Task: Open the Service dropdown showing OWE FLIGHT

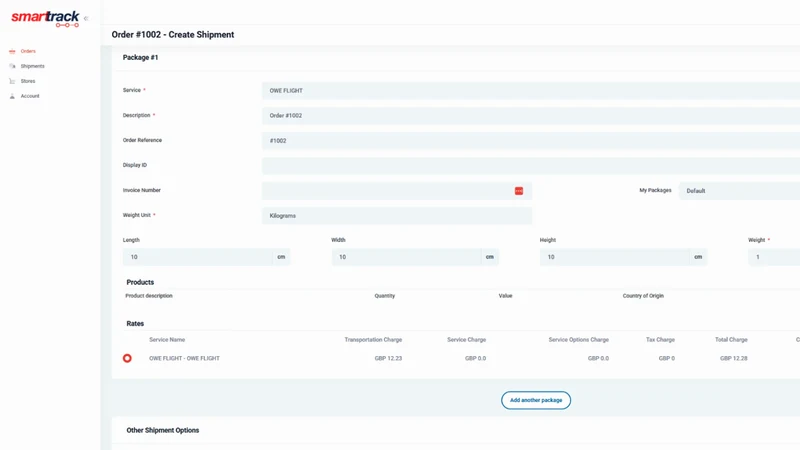Action: pos(531,91)
